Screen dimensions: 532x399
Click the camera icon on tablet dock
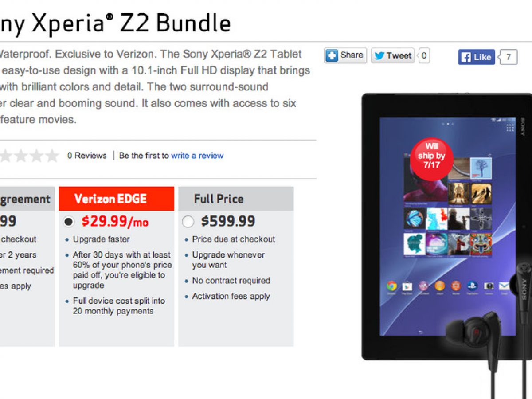(489, 286)
